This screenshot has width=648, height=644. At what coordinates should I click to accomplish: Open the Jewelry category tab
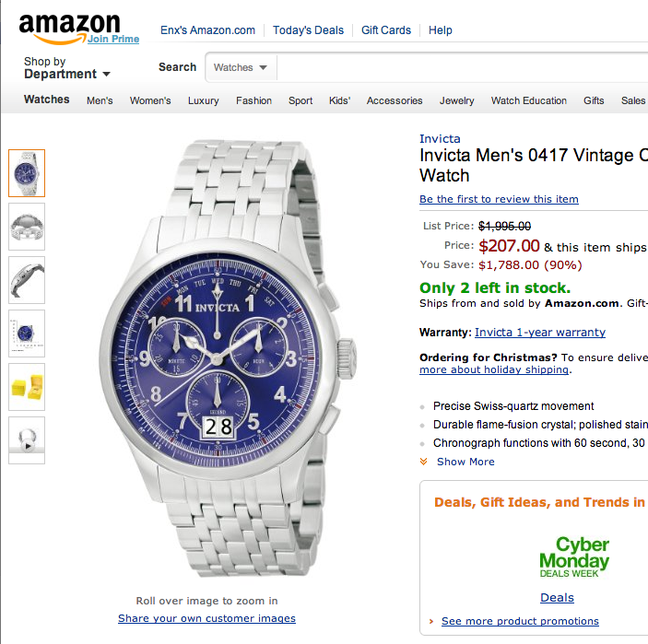(456, 100)
